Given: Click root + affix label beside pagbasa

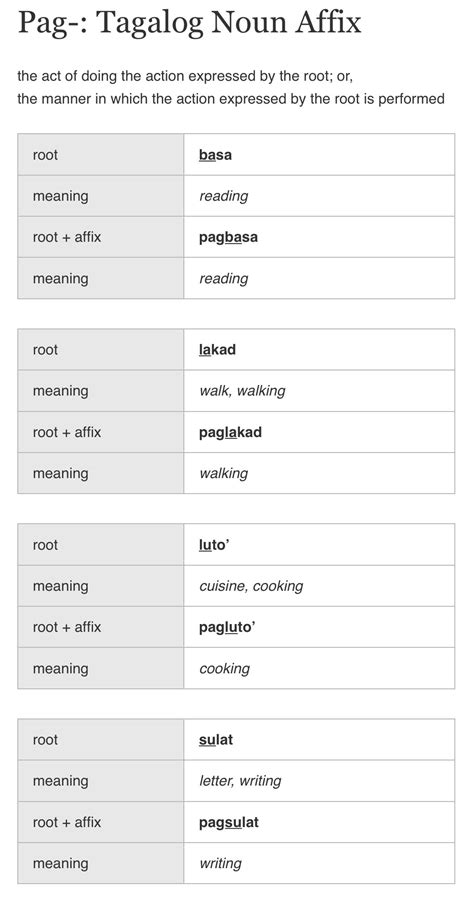Looking at the screenshot, I should tap(67, 237).
